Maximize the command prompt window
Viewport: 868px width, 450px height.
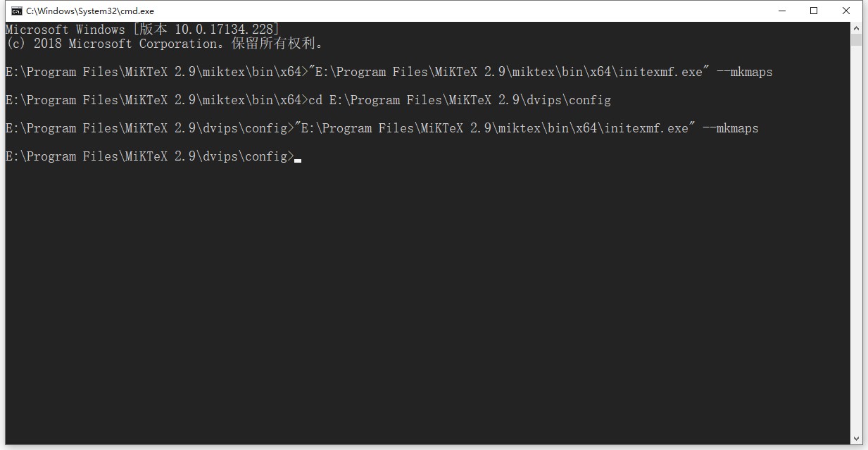[814, 11]
